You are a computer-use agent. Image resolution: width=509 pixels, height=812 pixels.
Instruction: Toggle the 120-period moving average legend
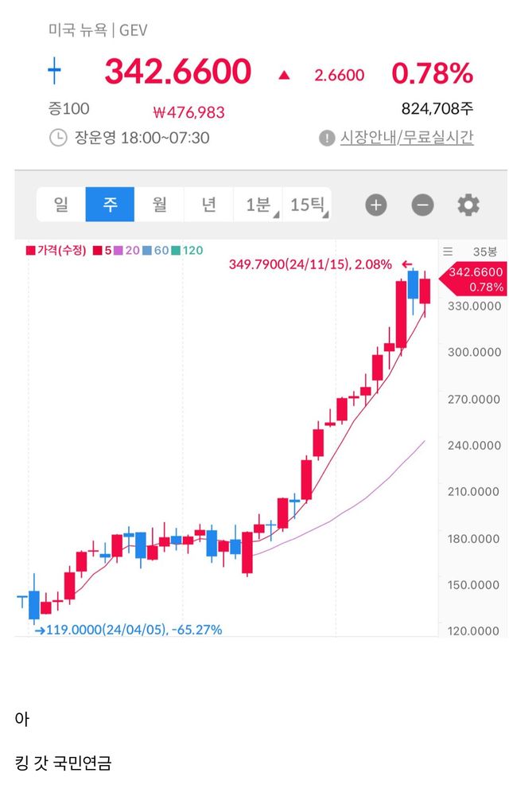(187, 250)
